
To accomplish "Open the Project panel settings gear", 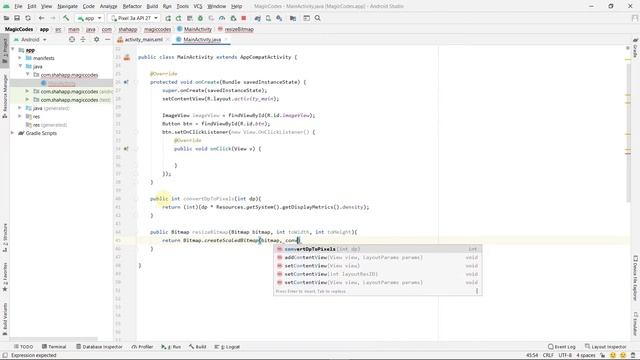I will (x=96, y=40).
